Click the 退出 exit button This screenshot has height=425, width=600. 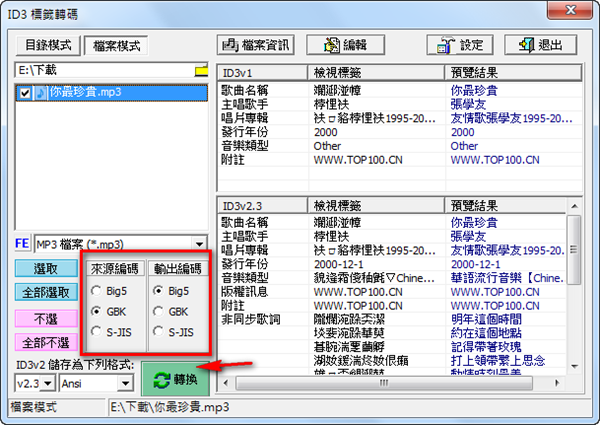coord(540,45)
